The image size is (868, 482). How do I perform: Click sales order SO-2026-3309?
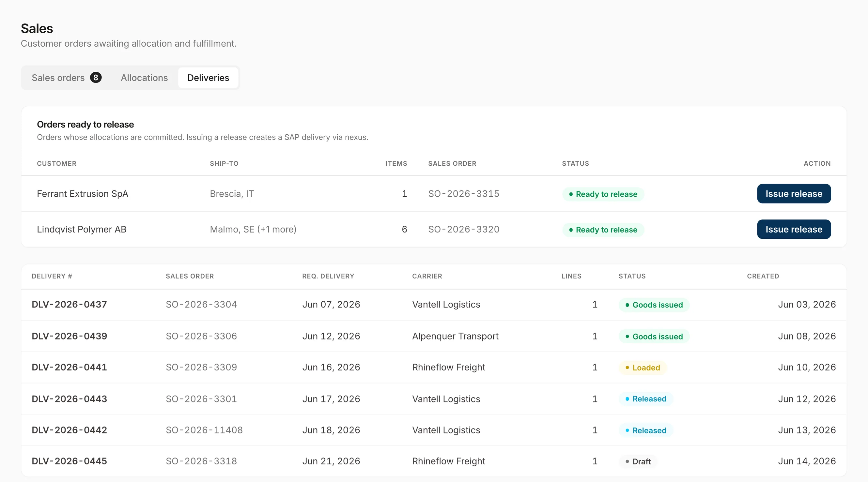click(x=201, y=367)
